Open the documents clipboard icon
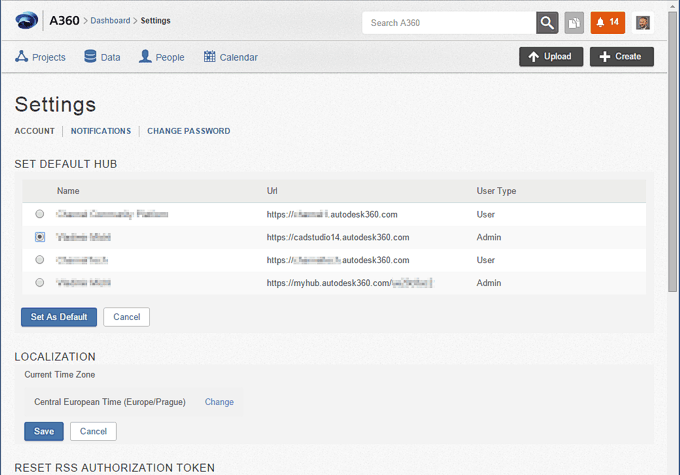The image size is (680, 475). [574, 23]
